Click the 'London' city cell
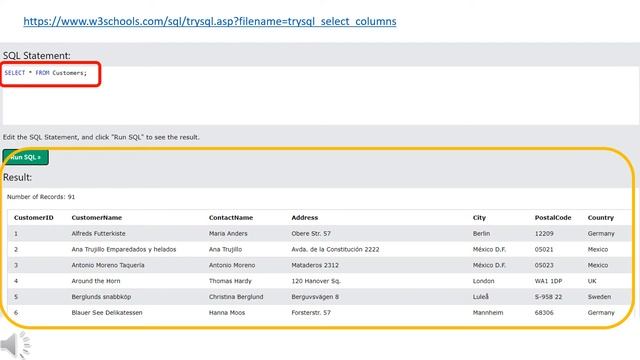640x360 pixels. [x=483, y=281]
